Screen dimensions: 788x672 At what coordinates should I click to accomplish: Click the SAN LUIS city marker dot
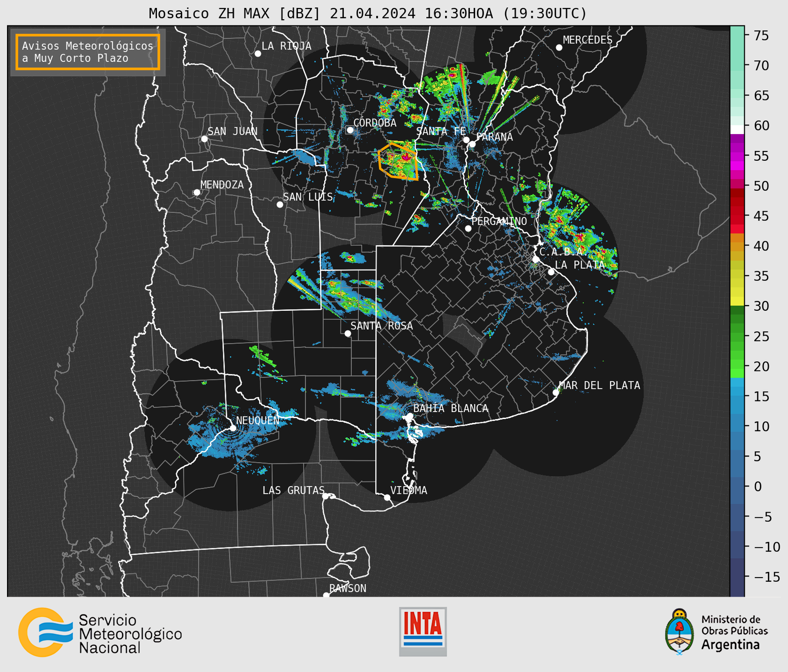click(x=280, y=205)
